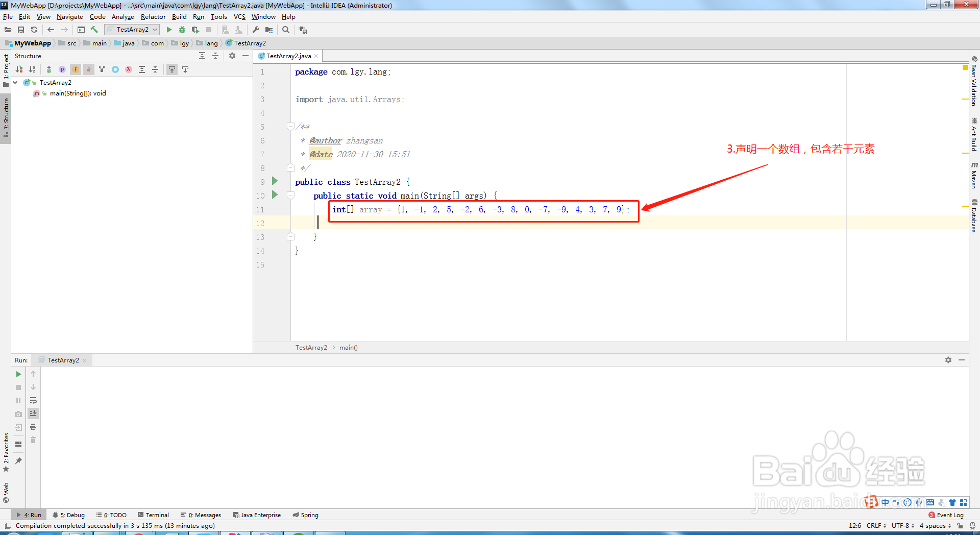Run TestArray2 with the main toolbar green arrow
The height and width of the screenshot is (535, 980).
(169, 30)
